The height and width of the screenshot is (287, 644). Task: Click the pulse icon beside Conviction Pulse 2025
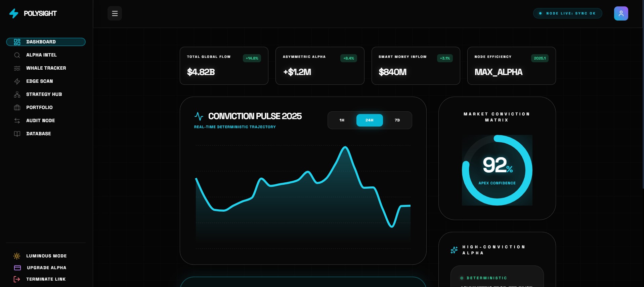(199, 116)
